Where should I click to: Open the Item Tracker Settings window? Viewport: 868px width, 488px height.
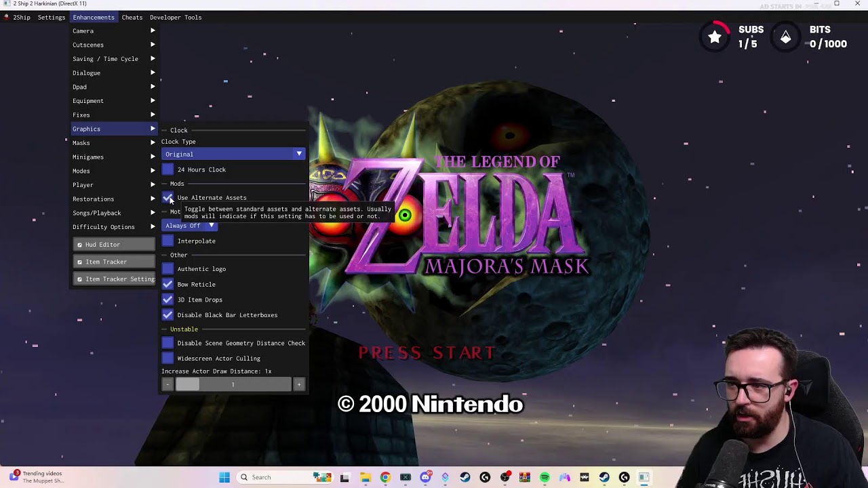114,279
